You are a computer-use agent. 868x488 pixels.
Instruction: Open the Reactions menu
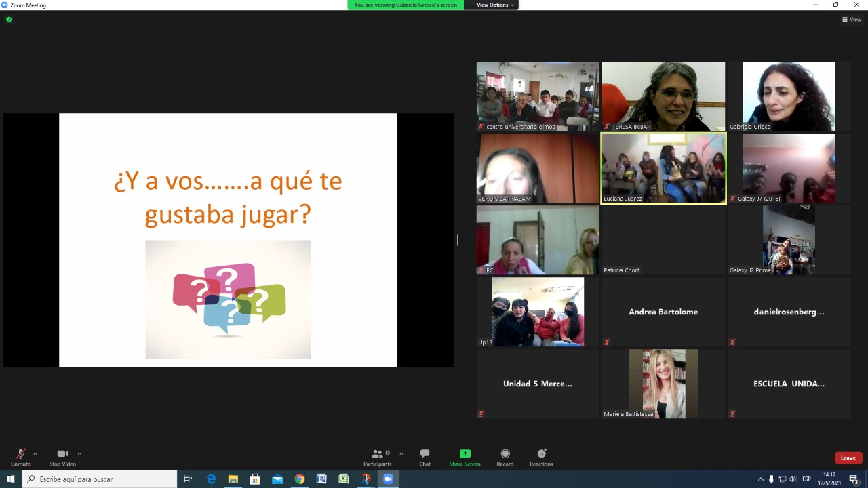coord(541,457)
